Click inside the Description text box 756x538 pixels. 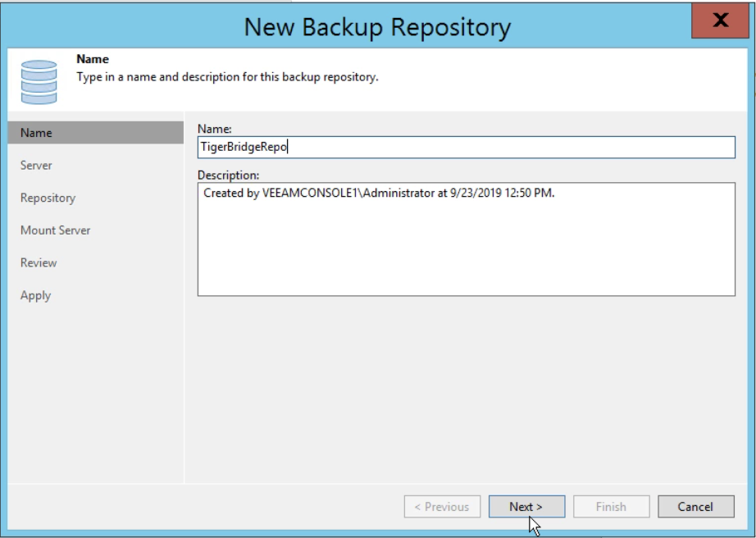click(x=467, y=239)
